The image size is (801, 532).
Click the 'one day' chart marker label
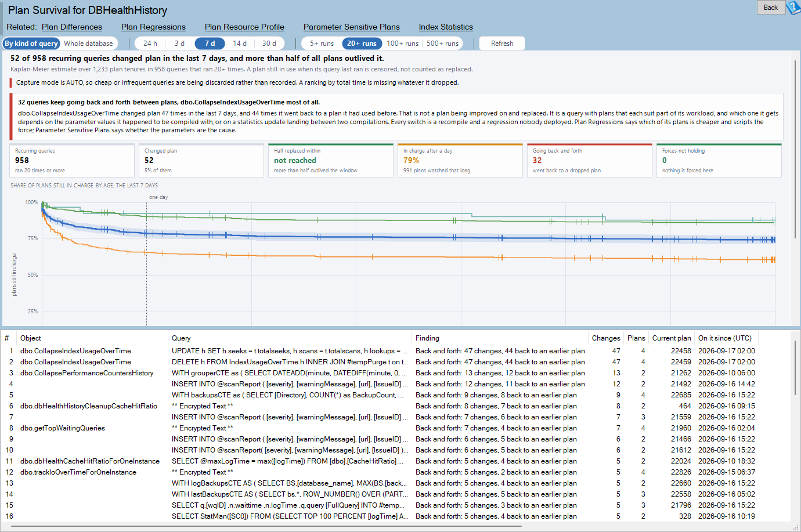click(x=158, y=197)
